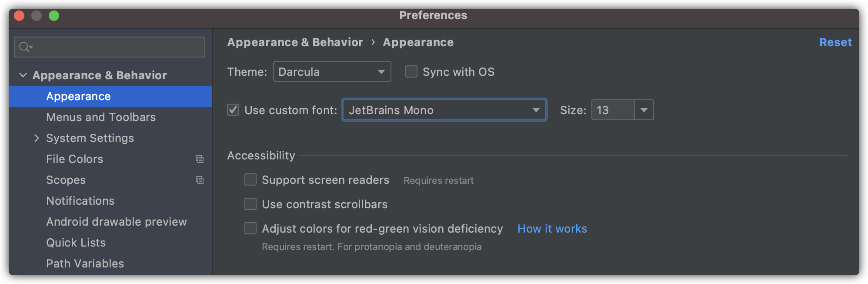868x284 pixels.
Task: Open the font Size dropdown arrow
Action: [x=644, y=110]
